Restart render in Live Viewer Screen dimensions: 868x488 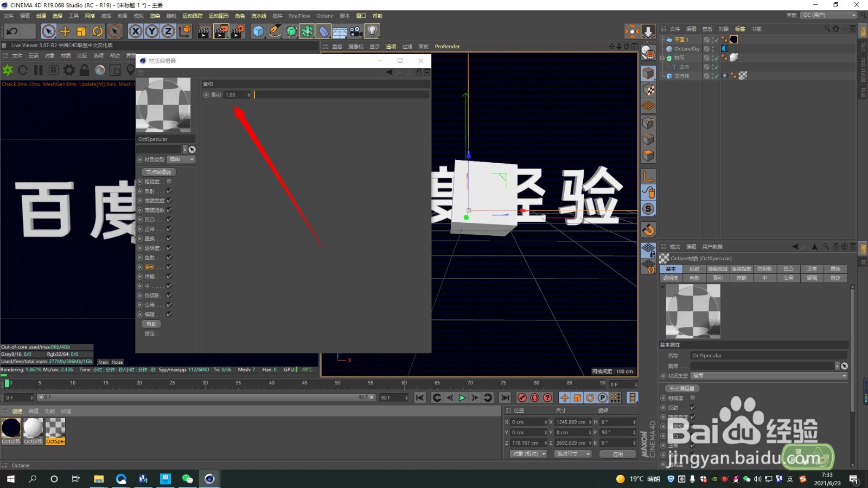tap(23, 70)
